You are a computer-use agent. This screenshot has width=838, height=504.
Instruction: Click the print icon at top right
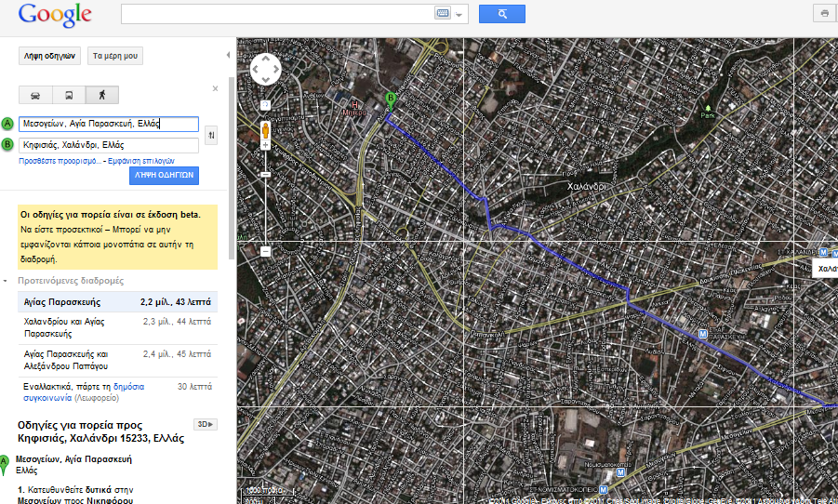824,14
